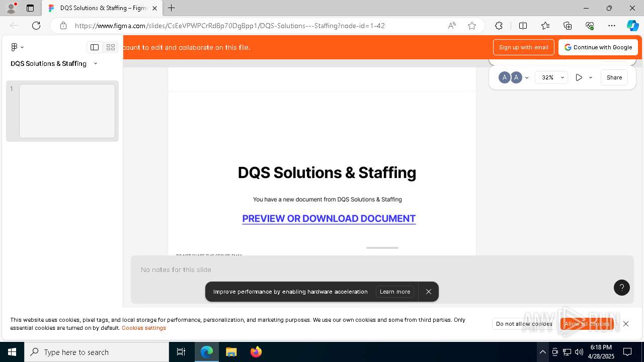
Task: Expand present options arrow beside play
Action: 591,77
